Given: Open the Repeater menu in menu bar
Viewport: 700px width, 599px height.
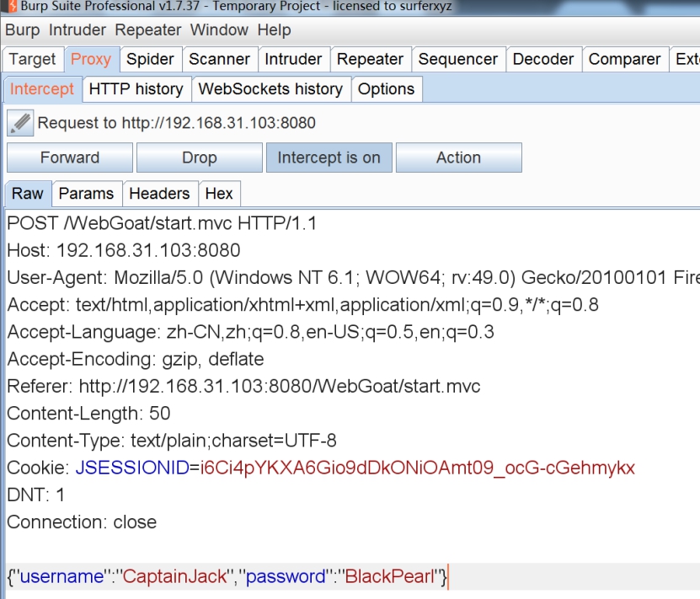Looking at the screenshot, I should [x=147, y=29].
